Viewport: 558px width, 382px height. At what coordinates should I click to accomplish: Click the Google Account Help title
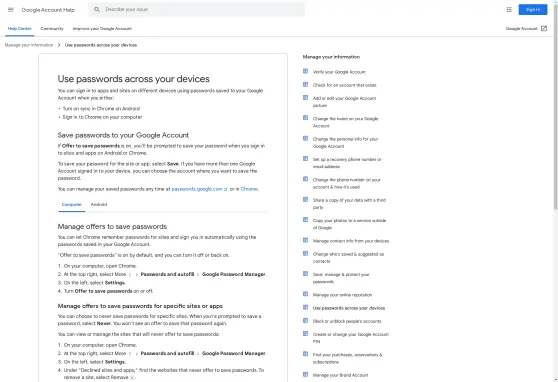48,10
